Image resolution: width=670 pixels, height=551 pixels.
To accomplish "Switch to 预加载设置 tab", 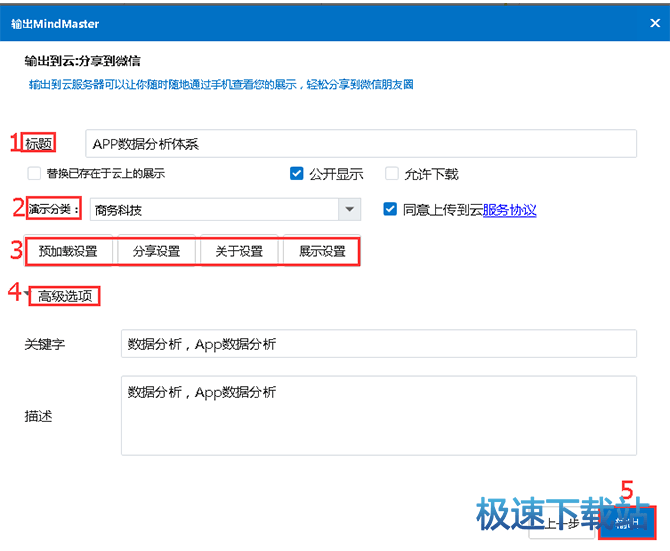I will coord(68,251).
